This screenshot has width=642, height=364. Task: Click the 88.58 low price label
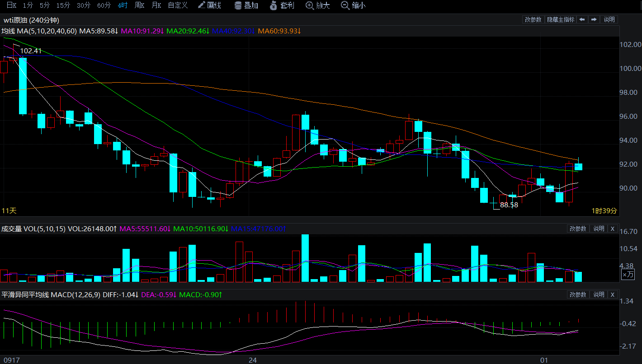(x=509, y=205)
